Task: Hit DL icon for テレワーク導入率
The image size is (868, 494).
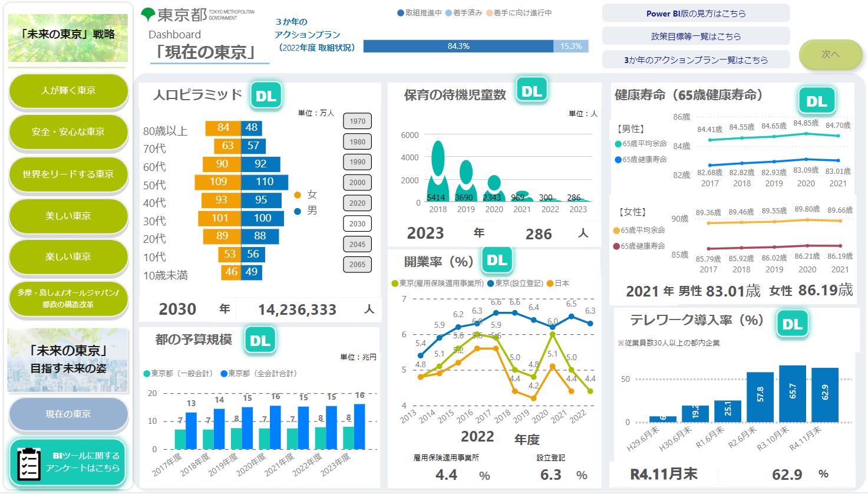Action: point(792,324)
